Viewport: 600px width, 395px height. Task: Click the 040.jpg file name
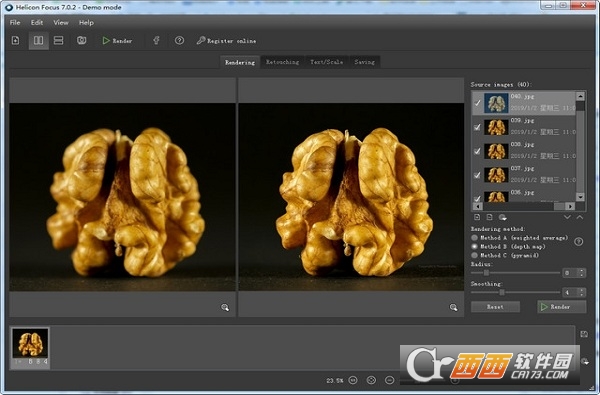point(522,96)
